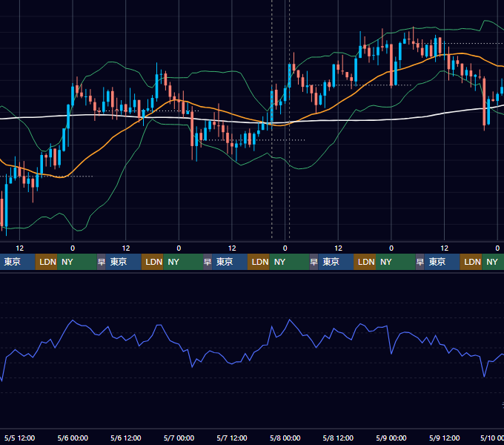Screen dimensions: 504x445
Task: Select the 5/9 00:00 time axis label
Action: tap(391, 438)
